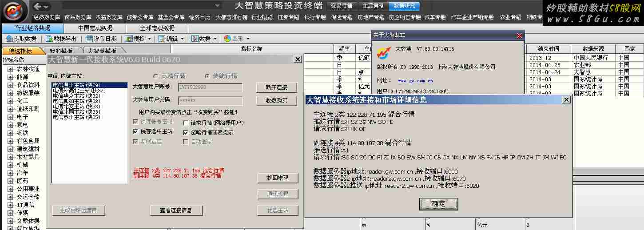Close the 关于大智慧II dialog
The image size is (644, 230).
(519, 36)
